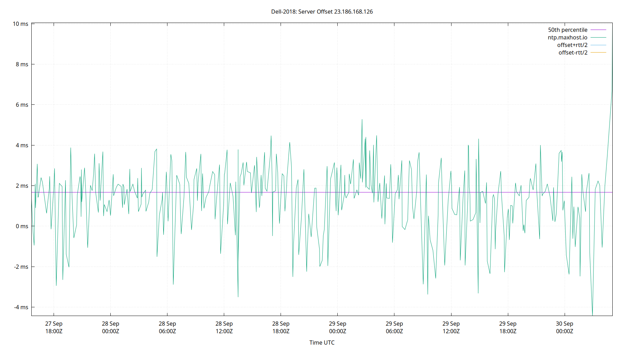Select the offset-rtt/2 legend label
Screen dimensions: 644x348
573,53
